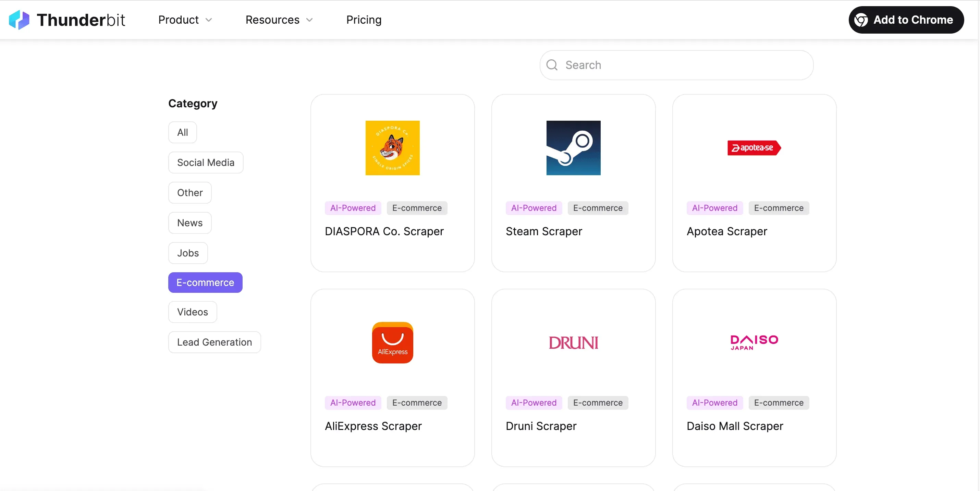Expand the Resources dropdown menu
The width and height of the screenshot is (980, 491).
279,20
